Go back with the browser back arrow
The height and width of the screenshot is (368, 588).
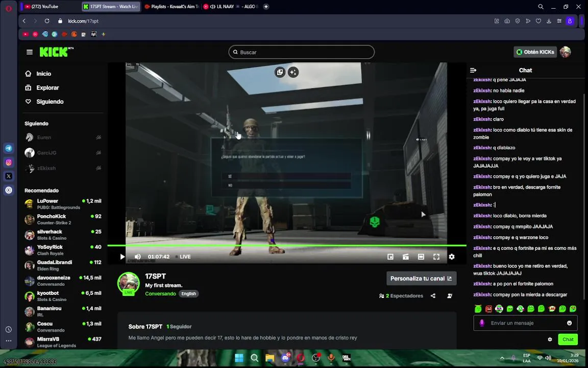(24, 21)
